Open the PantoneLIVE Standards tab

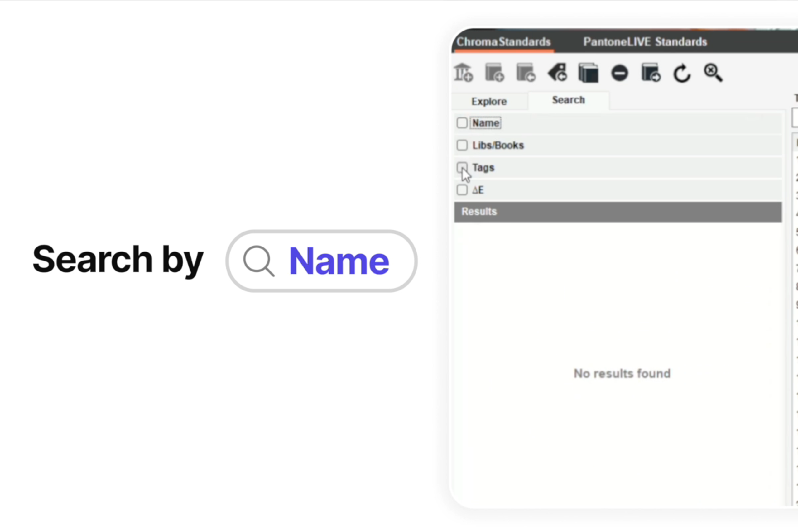pos(645,42)
